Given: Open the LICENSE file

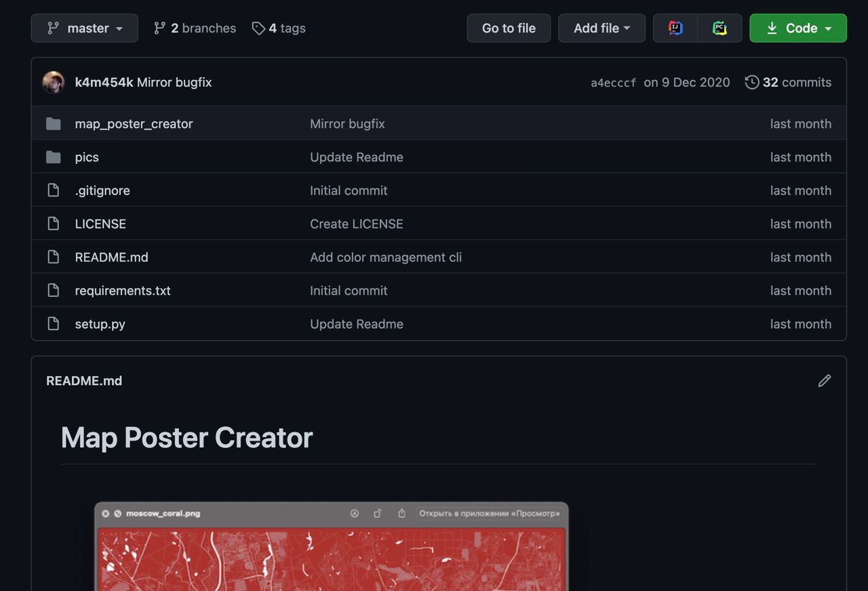Looking at the screenshot, I should 100,224.
